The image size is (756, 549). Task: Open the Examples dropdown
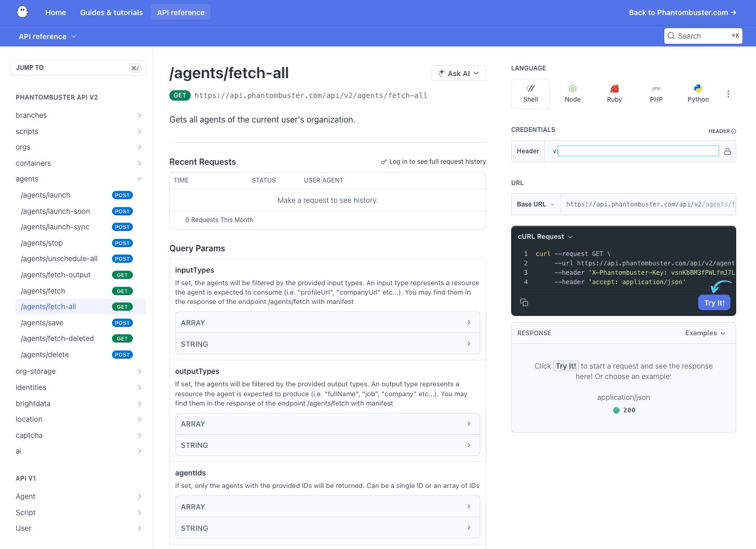point(705,333)
